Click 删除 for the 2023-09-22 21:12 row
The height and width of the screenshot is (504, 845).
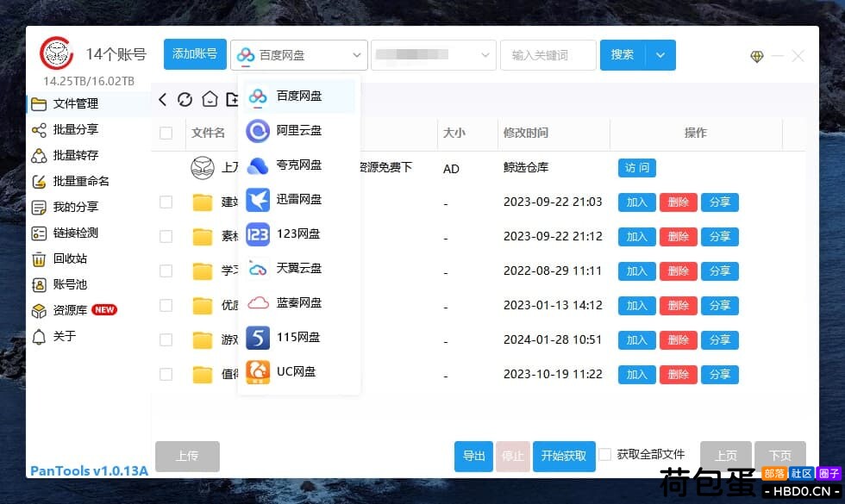click(x=679, y=237)
